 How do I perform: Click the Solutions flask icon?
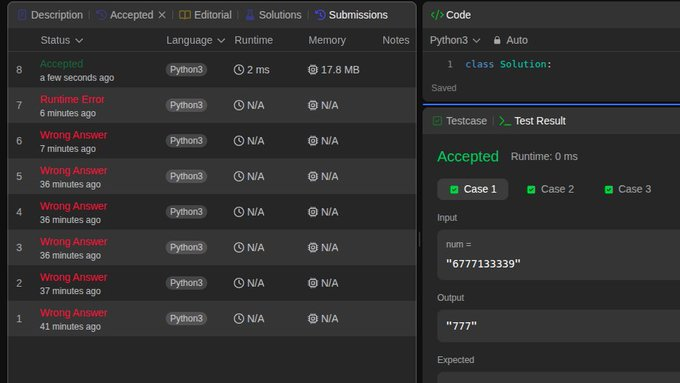tap(250, 15)
